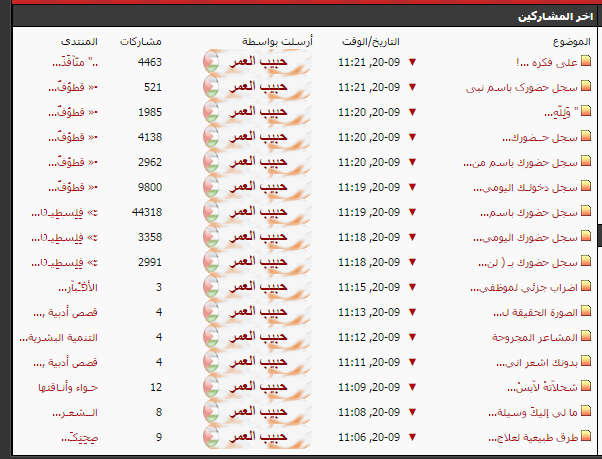Click the 'مشاركات' column header
The width and height of the screenshot is (602, 459).
pyautogui.click(x=141, y=42)
